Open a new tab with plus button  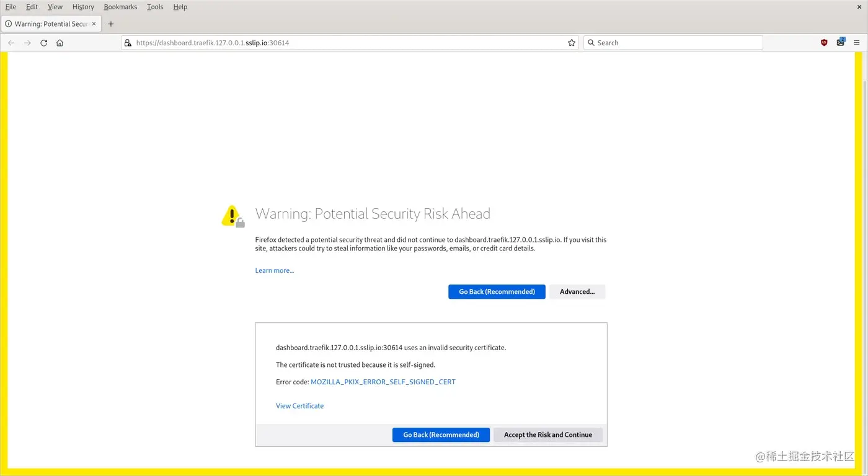111,24
